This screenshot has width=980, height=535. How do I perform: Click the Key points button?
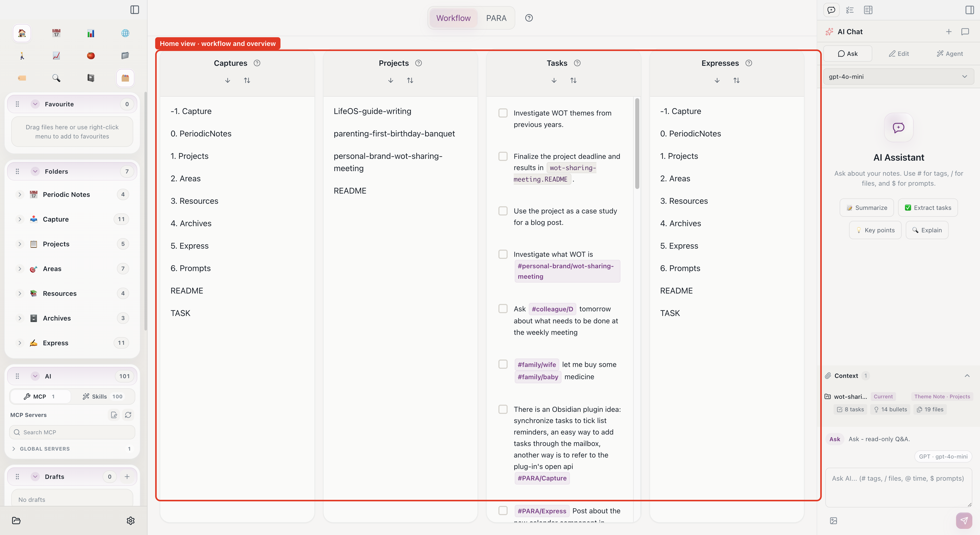pyautogui.click(x=875, y=230)
